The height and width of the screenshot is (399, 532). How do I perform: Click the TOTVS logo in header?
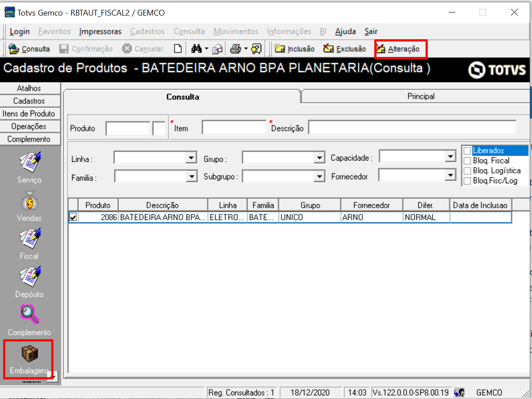pyautogui.click(x=497, y=70)
